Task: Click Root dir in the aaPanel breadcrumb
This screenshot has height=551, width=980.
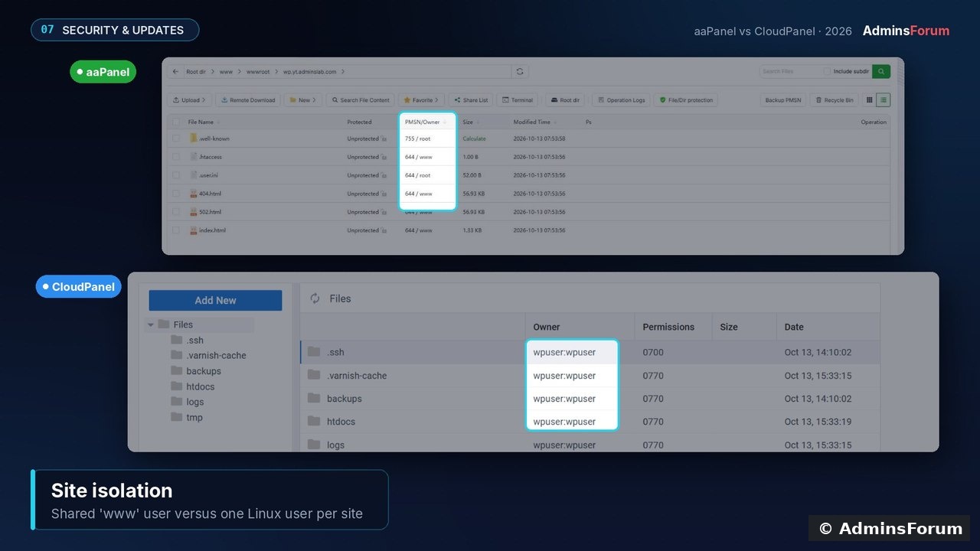Action: [197, 71]
